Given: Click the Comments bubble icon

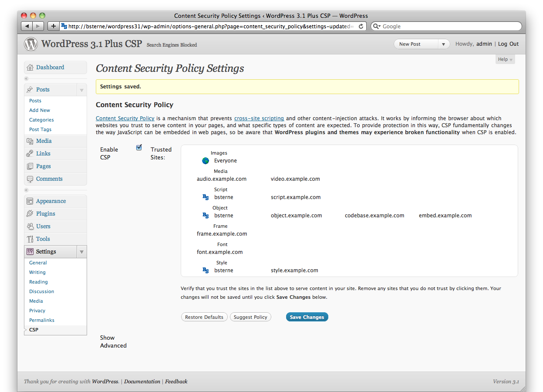Looking at the screenshot, I should 30,179.
